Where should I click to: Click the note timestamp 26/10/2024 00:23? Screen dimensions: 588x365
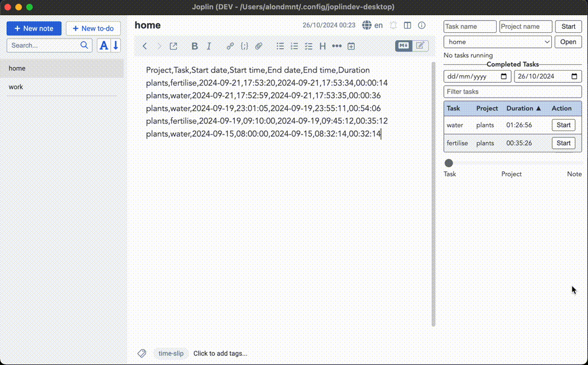(x=329, y=25)
